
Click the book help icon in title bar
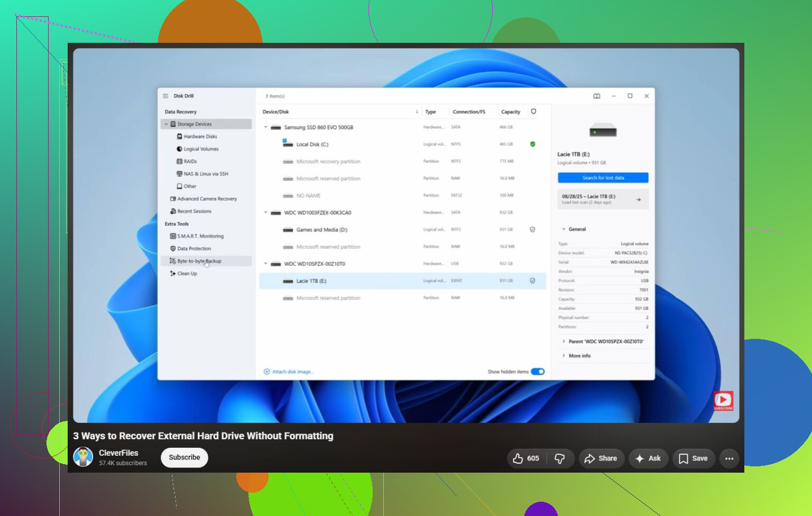pos(597,96)
